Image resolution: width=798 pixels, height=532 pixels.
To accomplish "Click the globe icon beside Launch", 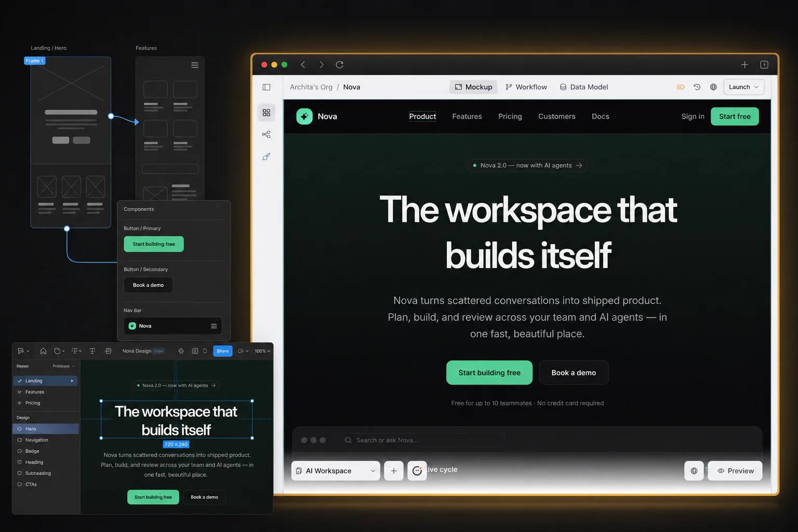I will coord(713,87).
